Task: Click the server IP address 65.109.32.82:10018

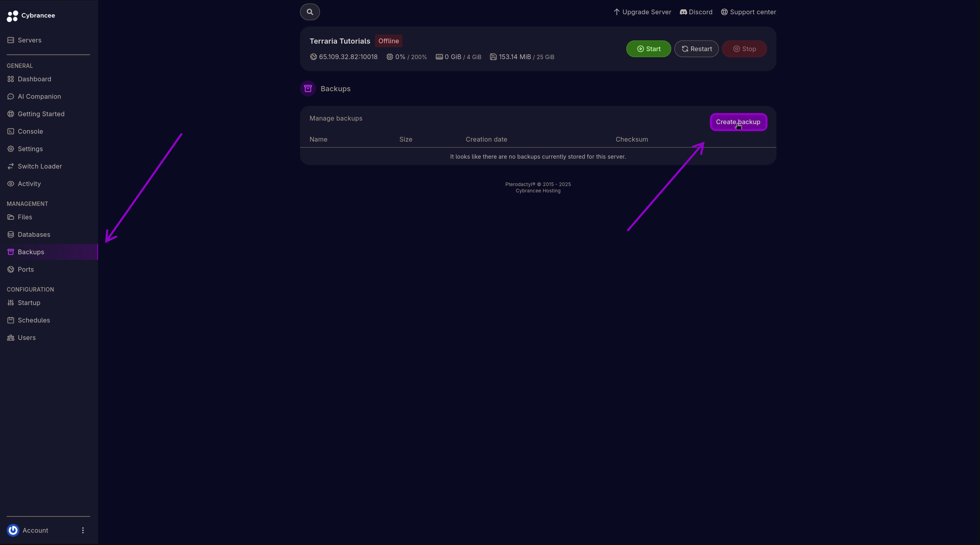Action: [x=348, y=57]
